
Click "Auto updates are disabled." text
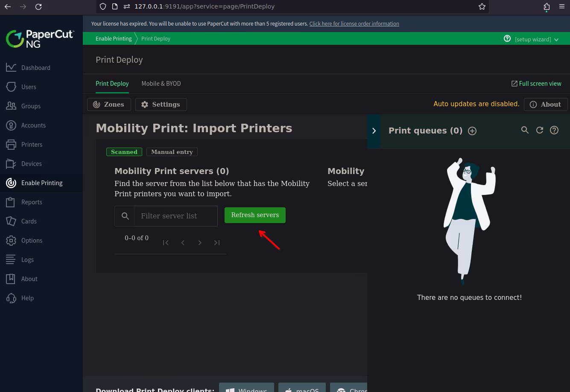coord(476,104)
